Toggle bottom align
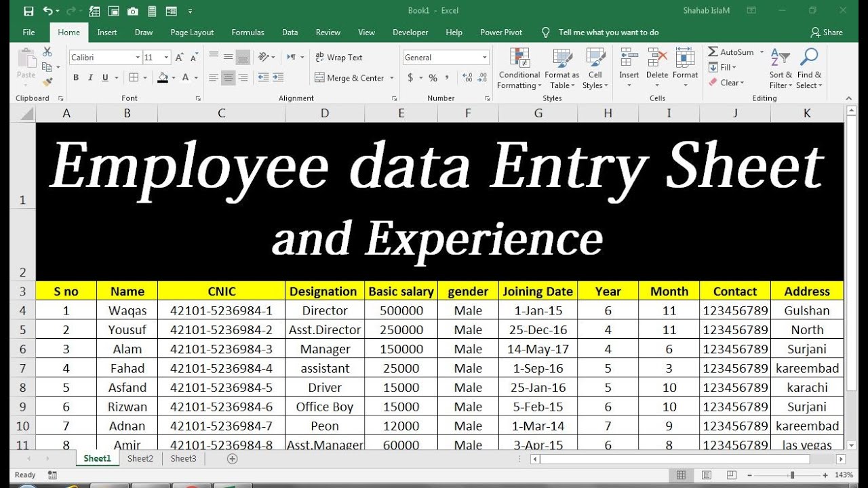 click(x=243, y=57)
